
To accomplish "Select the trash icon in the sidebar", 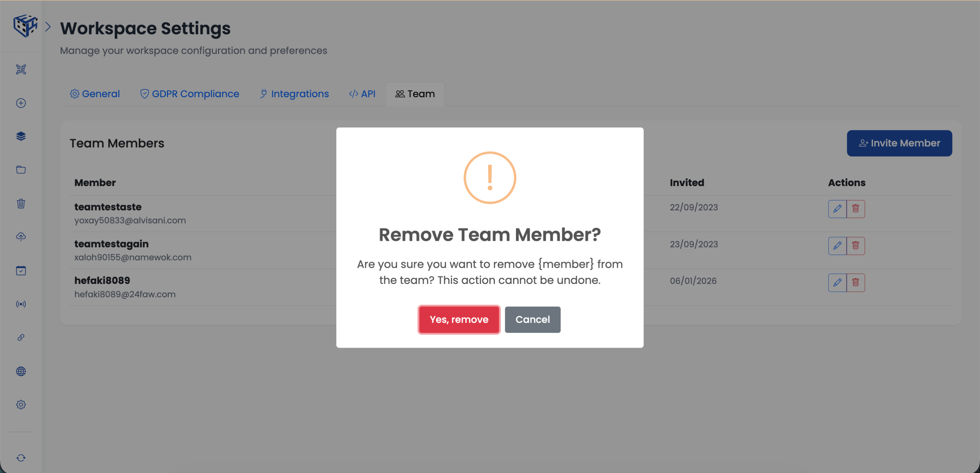I will [x=21, y=203].
